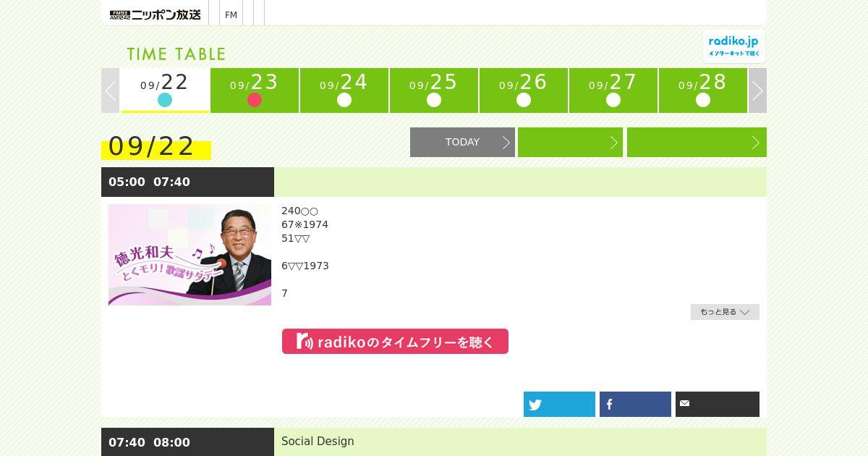The width and height of the screenshot is (868, 456).
Task: Go to next week with right arrow
Action: coord(757,90)
